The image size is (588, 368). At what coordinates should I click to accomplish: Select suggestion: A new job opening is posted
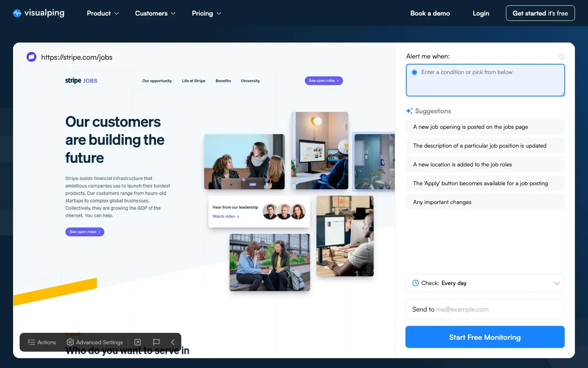pyautogui.click(x=485, y=127)
